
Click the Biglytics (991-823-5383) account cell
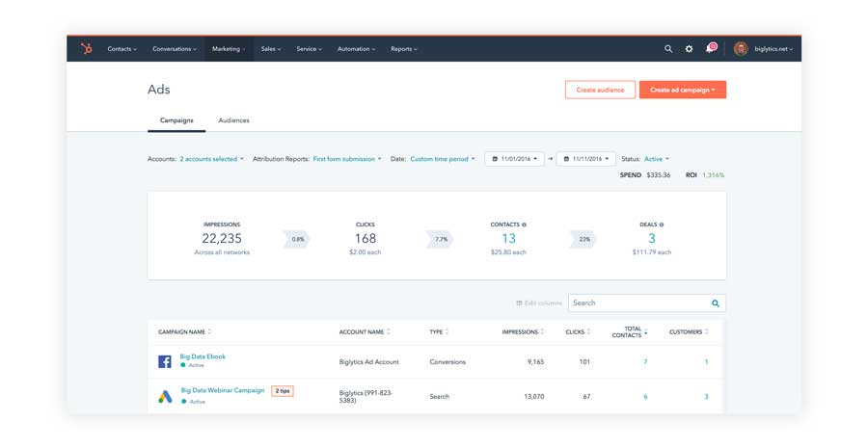pos(366,397)
